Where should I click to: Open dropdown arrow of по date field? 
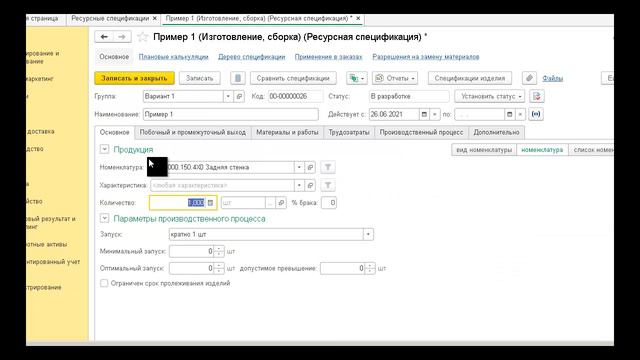point(520,114)
